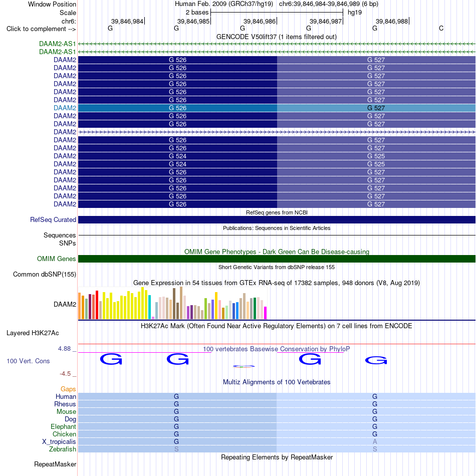Click the 'Common dbSNP(155)' track label
The image size is (476, 476).
tap(44, 274)
